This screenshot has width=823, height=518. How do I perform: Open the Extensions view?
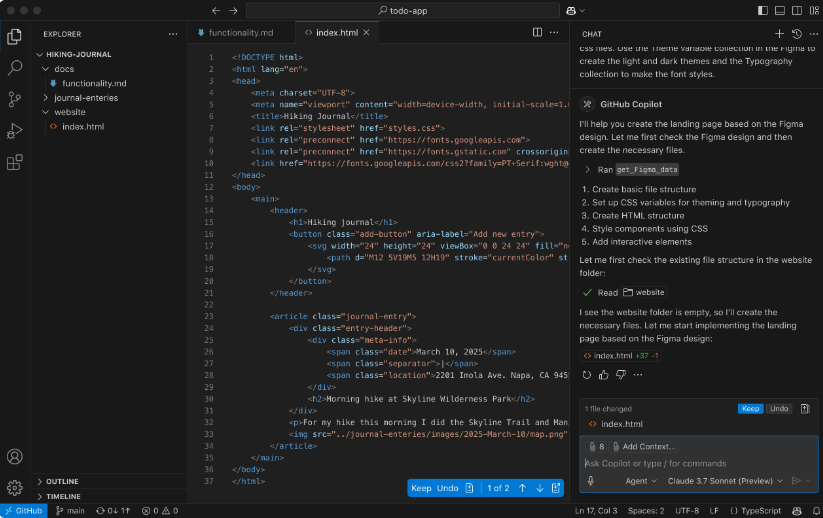(15, 162)
